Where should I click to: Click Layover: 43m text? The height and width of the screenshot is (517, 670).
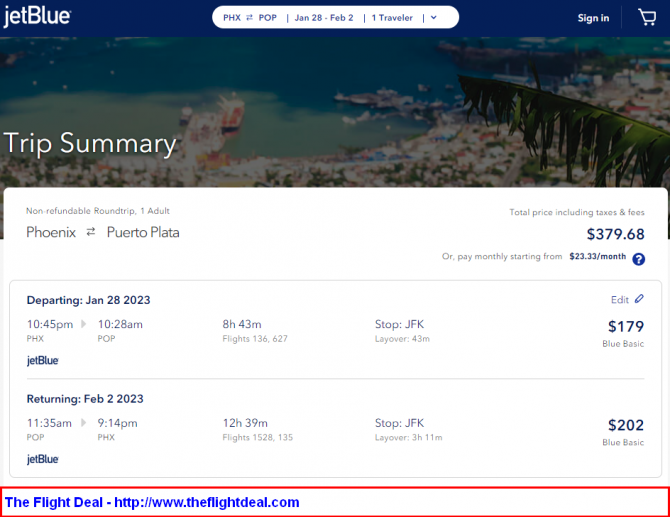point(402,339)
